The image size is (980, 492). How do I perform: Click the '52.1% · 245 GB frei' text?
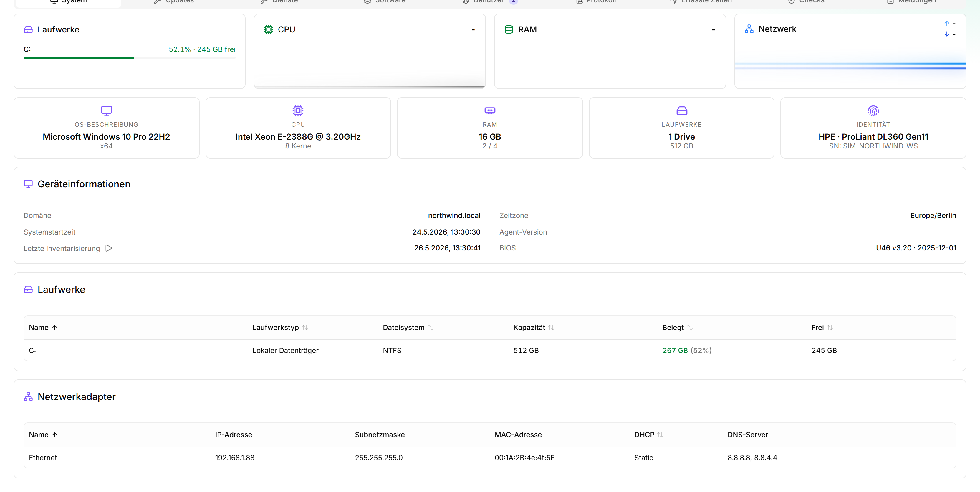[x=202, y=49]
